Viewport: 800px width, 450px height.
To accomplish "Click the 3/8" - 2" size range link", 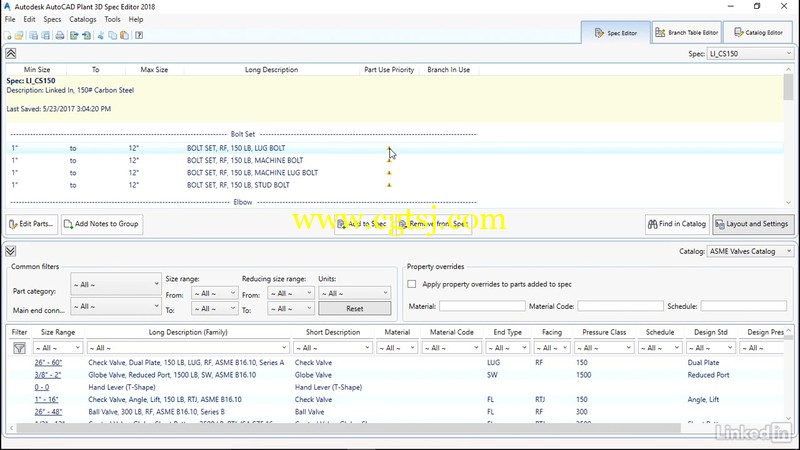I will pos(47,375).
